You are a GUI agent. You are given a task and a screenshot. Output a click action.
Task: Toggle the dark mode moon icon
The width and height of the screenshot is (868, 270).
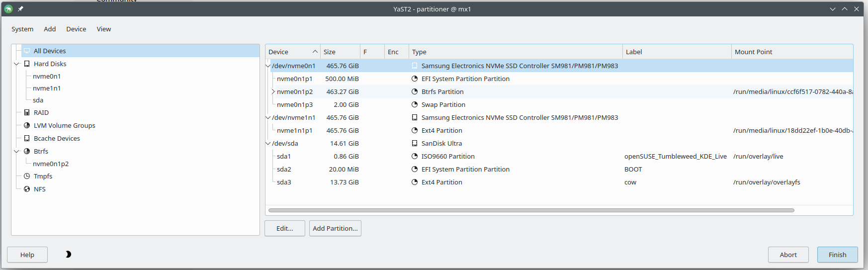[68, 254]
